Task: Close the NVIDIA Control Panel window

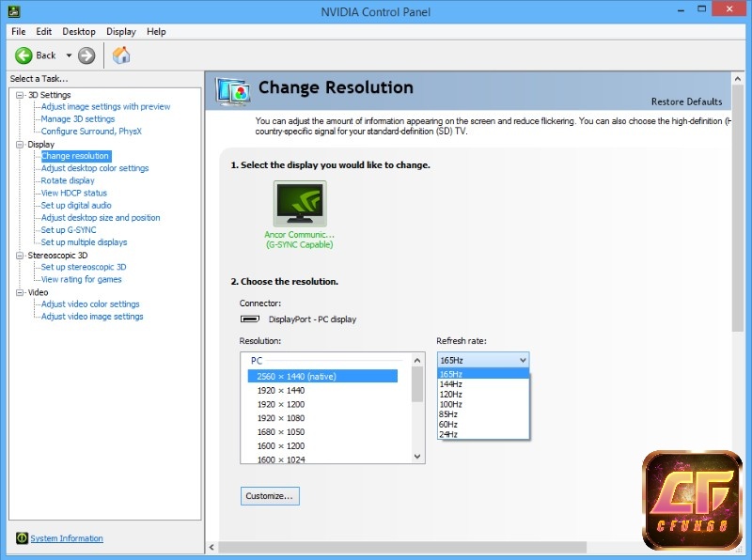Action: (x=729, y=9)
